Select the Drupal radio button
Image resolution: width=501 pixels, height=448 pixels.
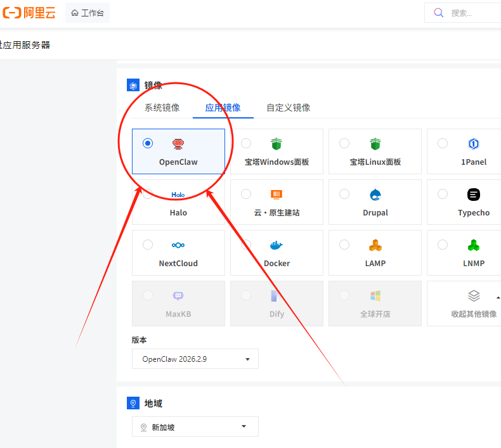(344, 194)
